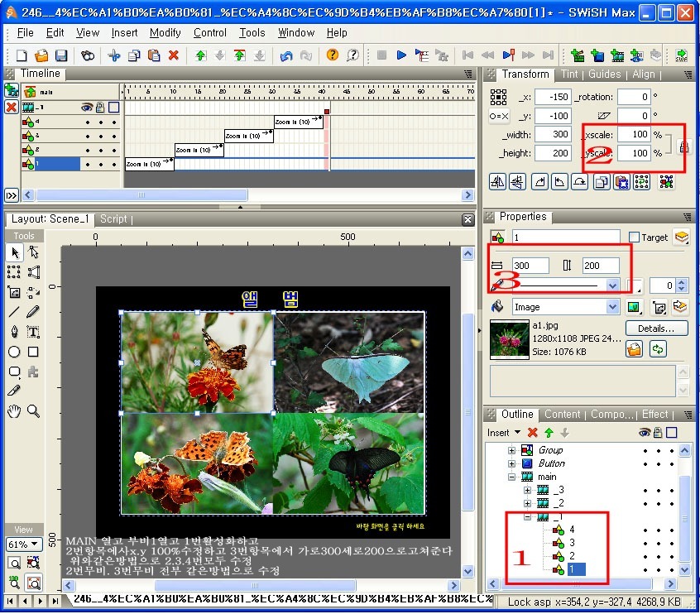Select the Line drawing tool
The image size is (700, 614).
(x=14, y=312)
